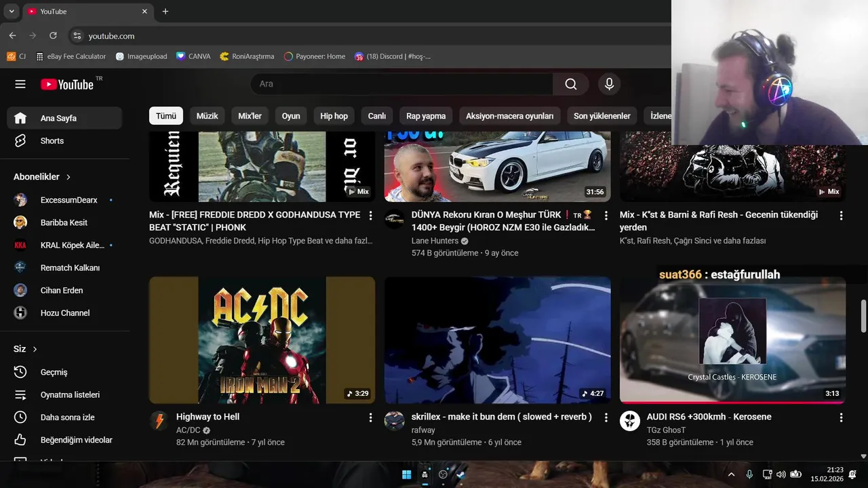
Task: Start voice search with the microphone icon
Action: [x=609, y=84]
